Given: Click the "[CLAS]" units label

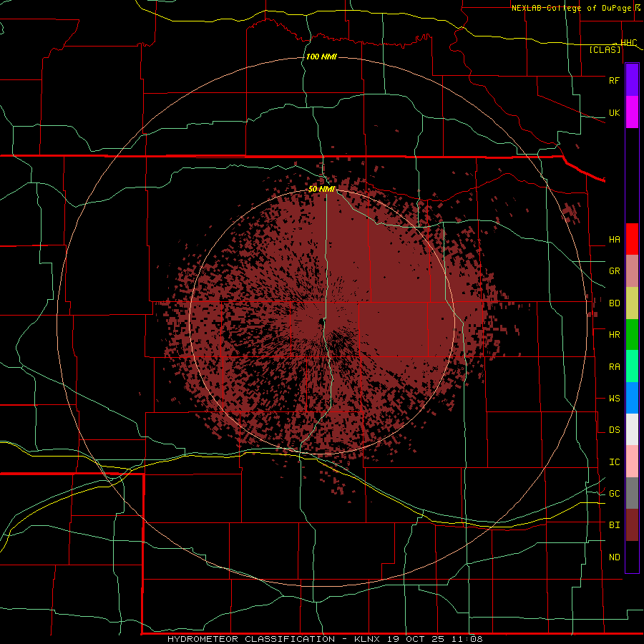Looking at the screenshot, I should [x=605, y=49].
